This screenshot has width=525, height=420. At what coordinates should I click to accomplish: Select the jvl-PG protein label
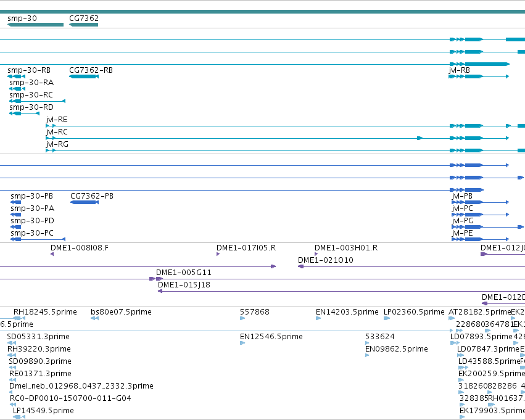[x=463, y=221]
